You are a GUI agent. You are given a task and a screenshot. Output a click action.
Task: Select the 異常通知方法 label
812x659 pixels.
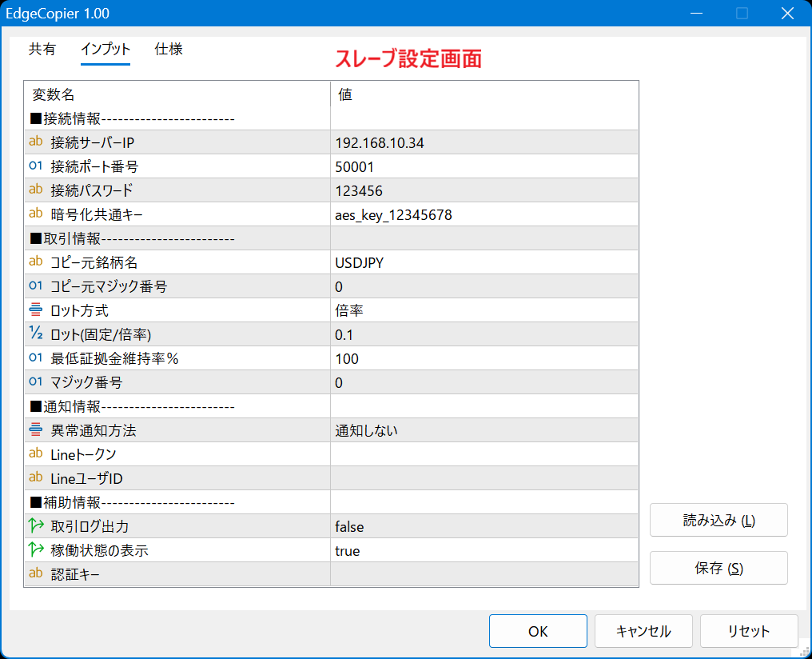(94, 430)
